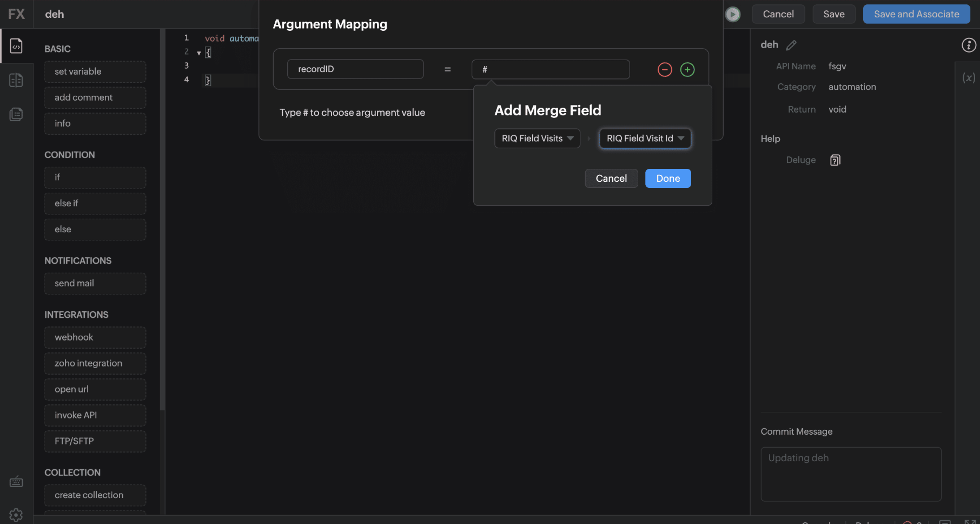Viewport: 980px width, 524px height.
Task: Click the recordID argument name field
Action: [x=355, y=69]
